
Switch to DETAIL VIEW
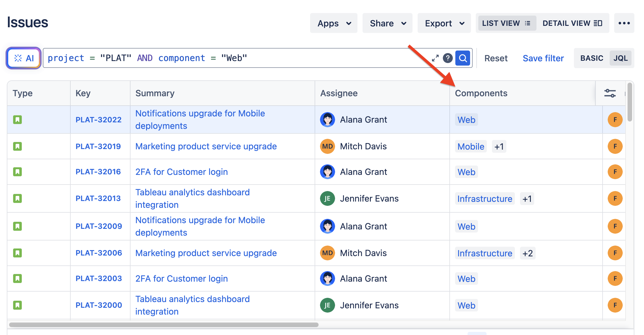click(x=573, y=23)
